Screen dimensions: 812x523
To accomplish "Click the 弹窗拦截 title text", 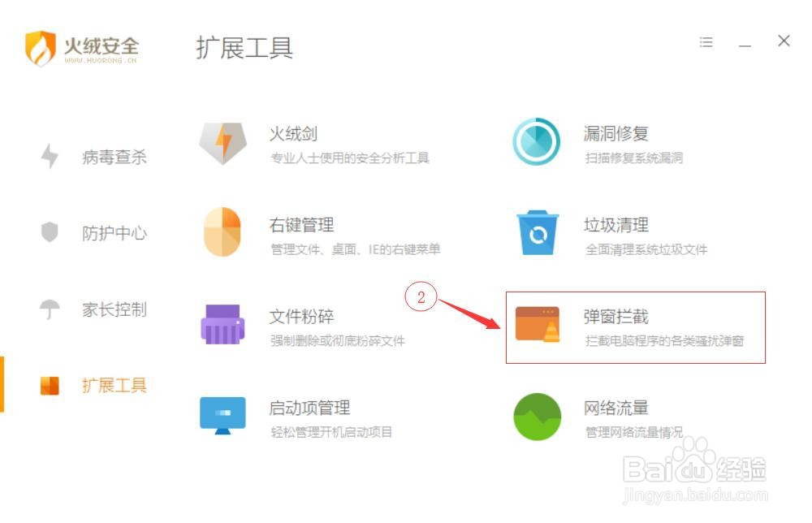I will 615,316.
